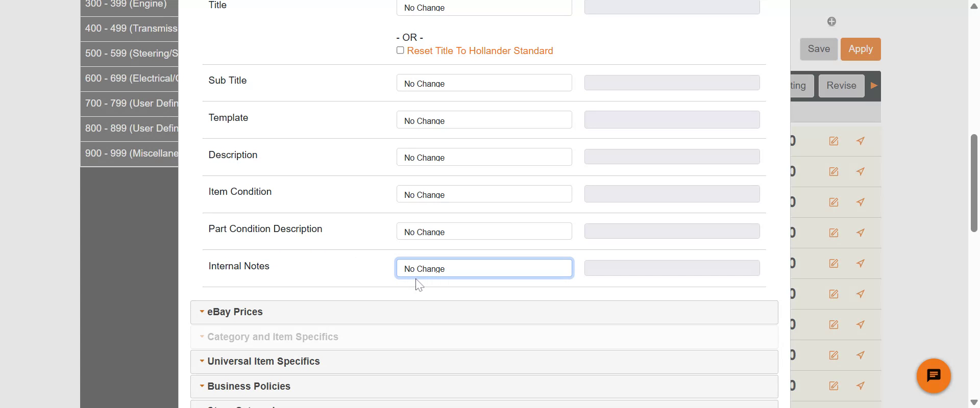Image resolution: width=980 pixels, height=408 pixels.
Task: Click the Internal Notes value input field
Action: [672, 268]
